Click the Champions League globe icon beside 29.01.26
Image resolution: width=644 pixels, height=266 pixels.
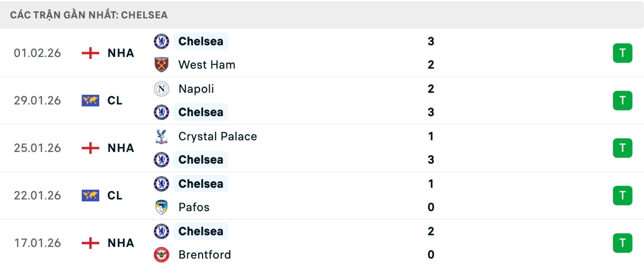(x=90, y=100)
